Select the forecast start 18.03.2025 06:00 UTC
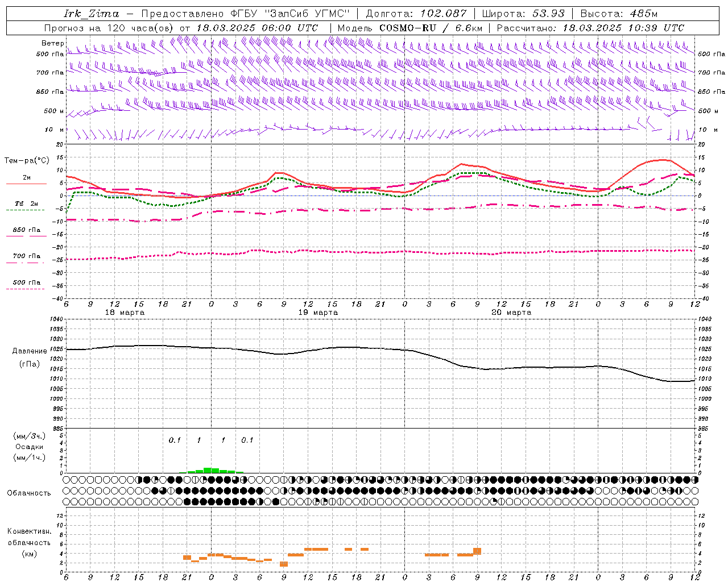This screenshot has height=582, width=728. pos(257,28)
